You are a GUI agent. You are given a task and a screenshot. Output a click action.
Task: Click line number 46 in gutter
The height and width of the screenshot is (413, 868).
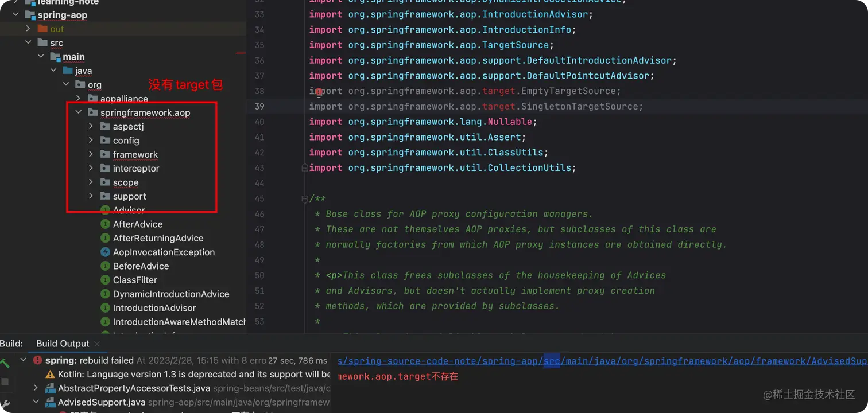click(x=259, y=214)
